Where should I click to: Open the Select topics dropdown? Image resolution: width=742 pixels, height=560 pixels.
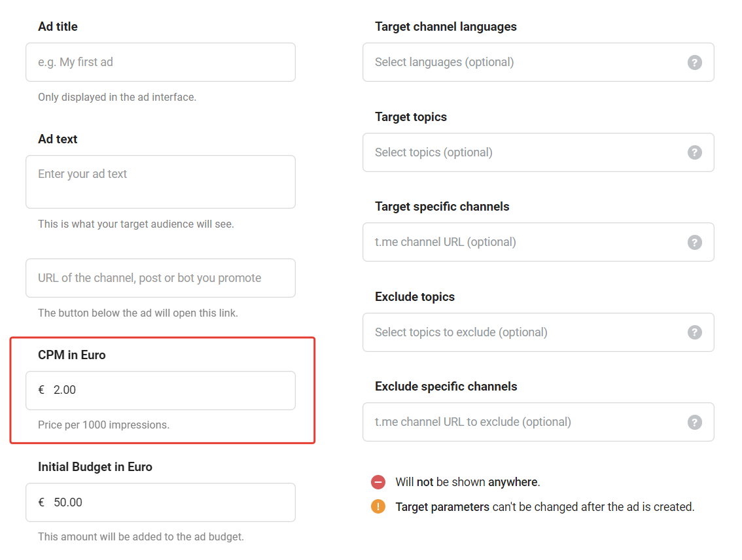(x=538, y=152)
